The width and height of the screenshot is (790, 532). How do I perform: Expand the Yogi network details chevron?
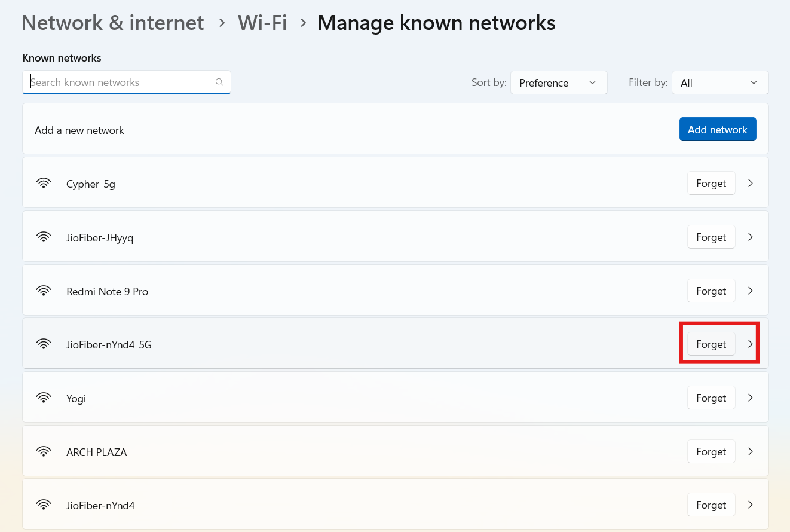click(x=751, y=398)
